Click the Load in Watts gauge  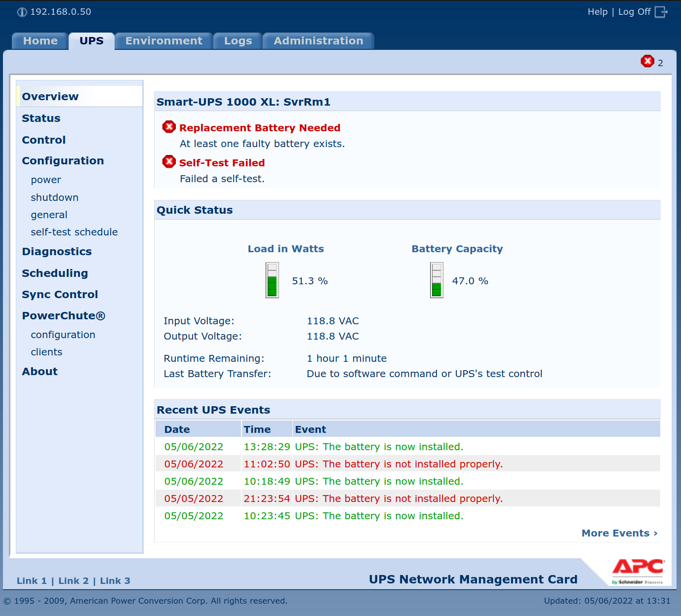pyautogui.click(x=272, y=280)
